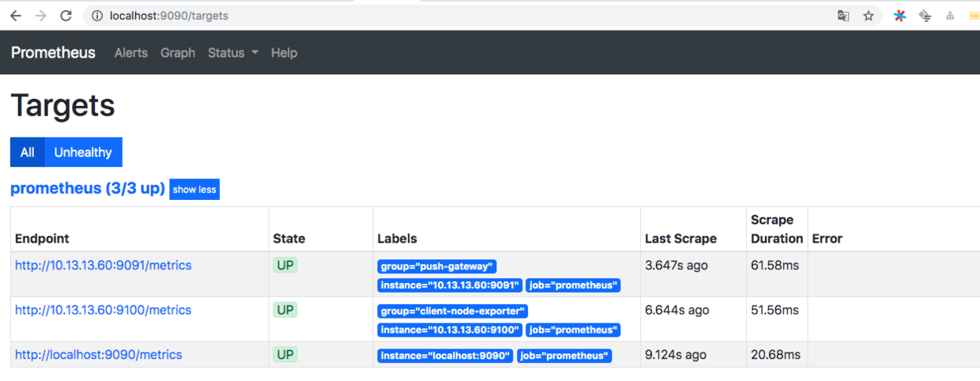Click the colorful pinwheel extension icon
980x381 pixels.
tap(899, 15)
